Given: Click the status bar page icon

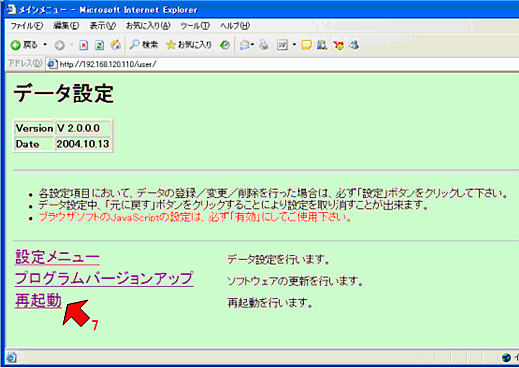Looking at the screenshot, I should pos(11,357).
